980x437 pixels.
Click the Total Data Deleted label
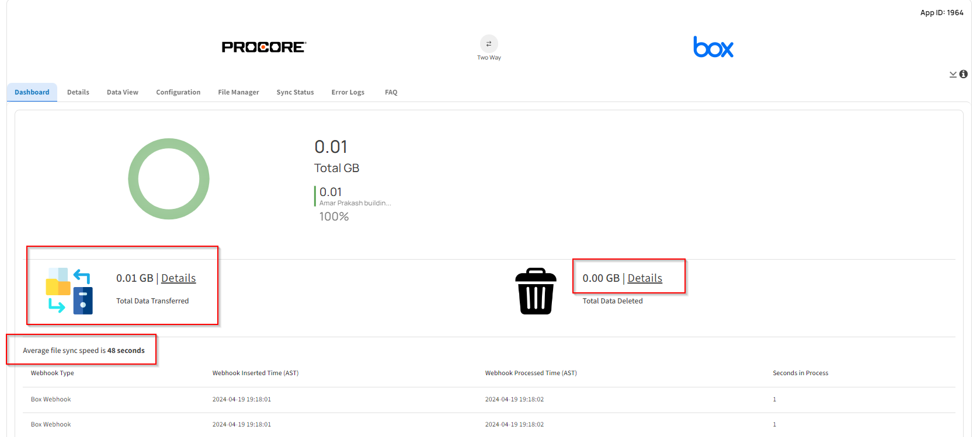(613, 301)
